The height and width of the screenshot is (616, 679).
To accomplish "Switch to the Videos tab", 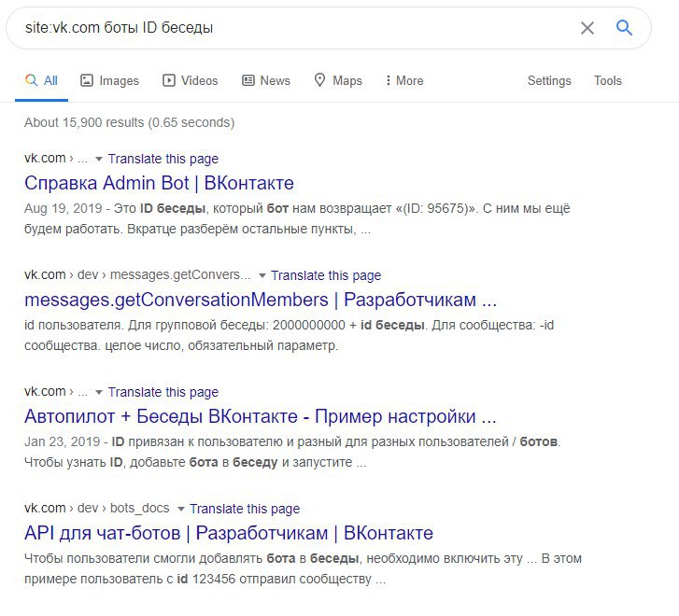I will tap(191, 80).
